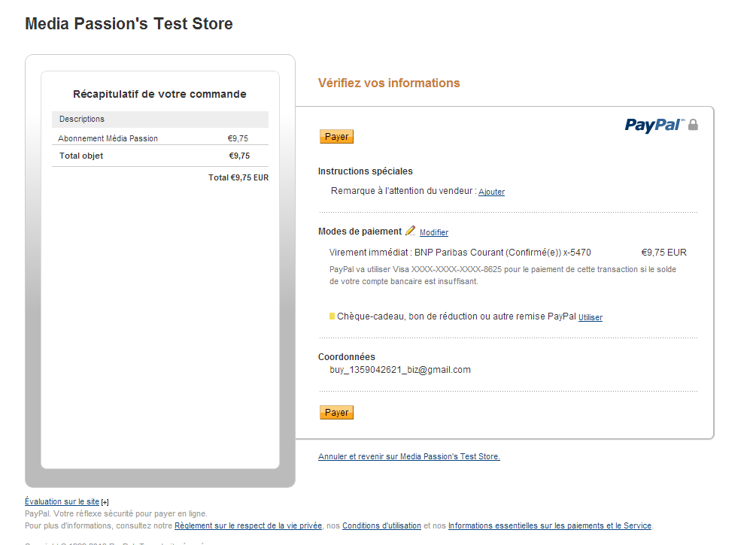Click Virement immédiat BNP Paribas line
The image size is (756, 545).
pos(460,253)
